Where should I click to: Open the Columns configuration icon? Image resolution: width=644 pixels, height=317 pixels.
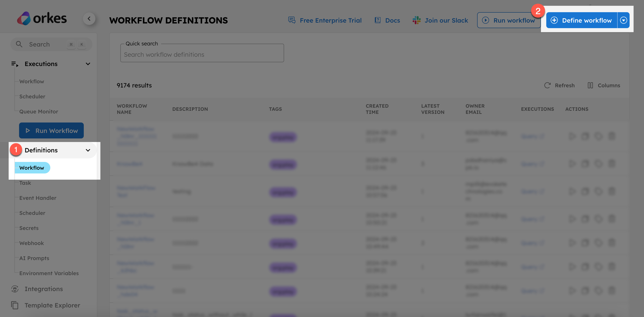pyautogui.click(x=591, y=85)
